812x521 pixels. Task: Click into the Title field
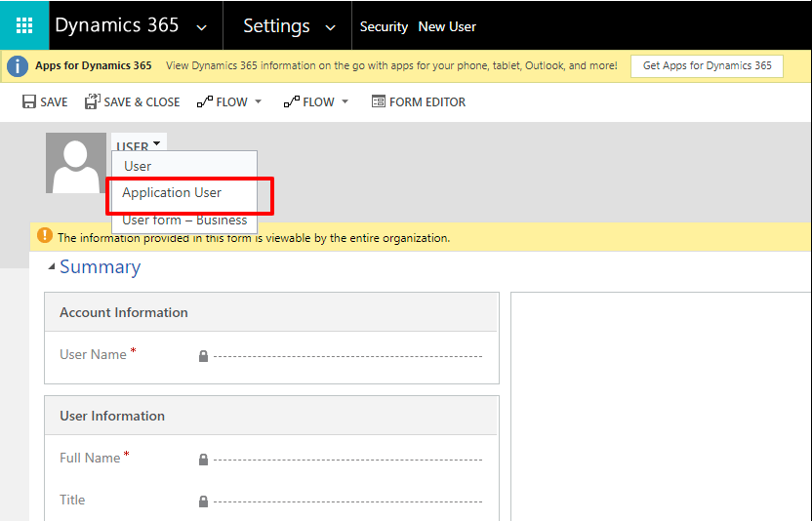(x=347, y=501)
